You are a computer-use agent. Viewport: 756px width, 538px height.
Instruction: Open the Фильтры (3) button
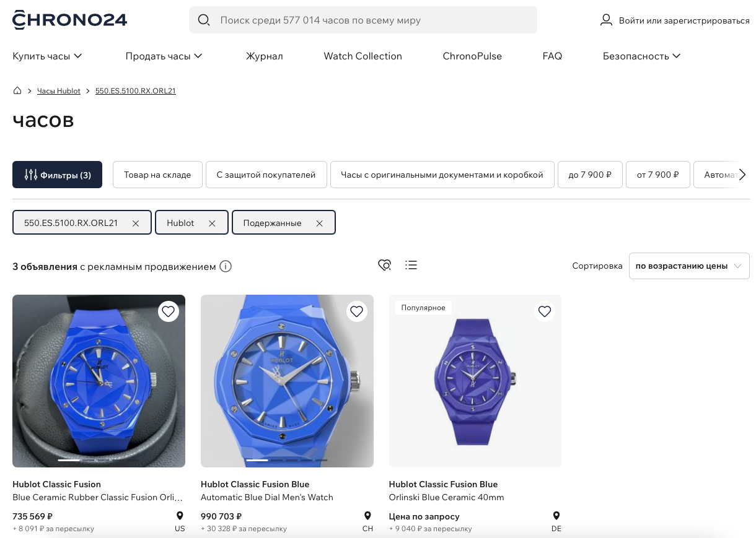click(57, 175)
